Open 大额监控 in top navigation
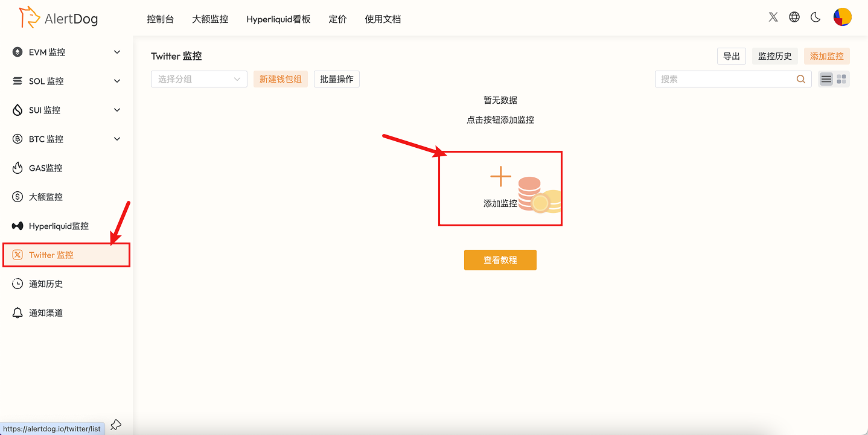This screenshot has width=868, height=435. click(210, 19)
